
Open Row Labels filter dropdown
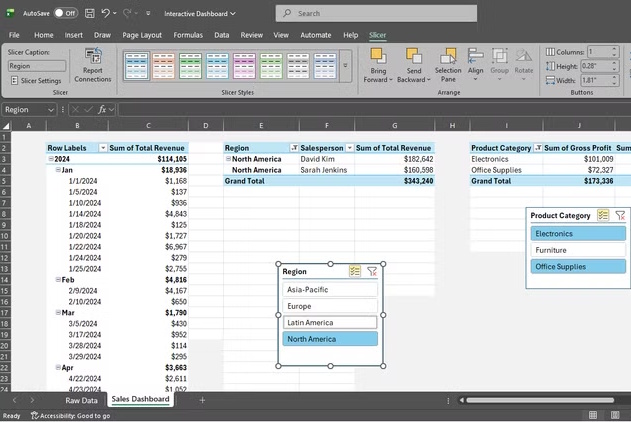[x=103, y=148]
